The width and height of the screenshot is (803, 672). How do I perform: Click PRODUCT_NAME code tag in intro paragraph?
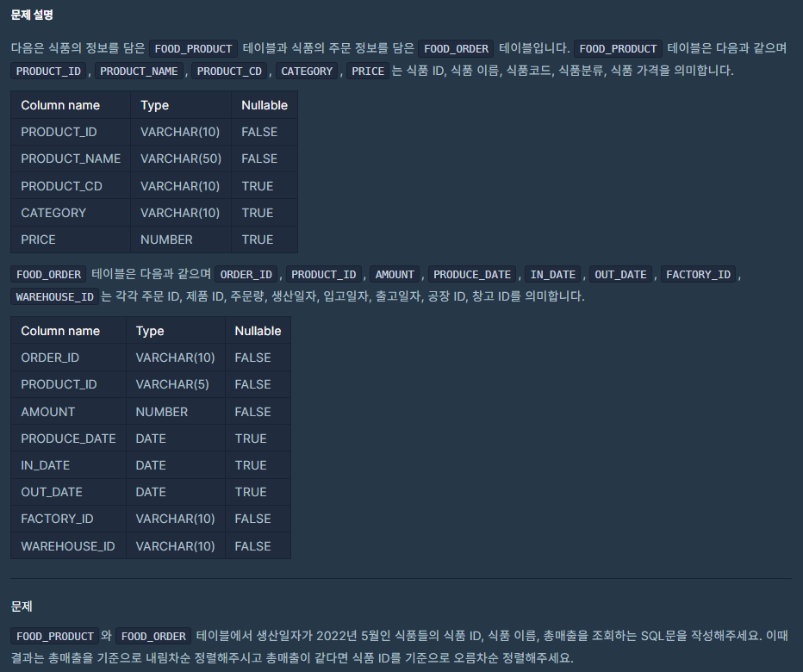139,72
